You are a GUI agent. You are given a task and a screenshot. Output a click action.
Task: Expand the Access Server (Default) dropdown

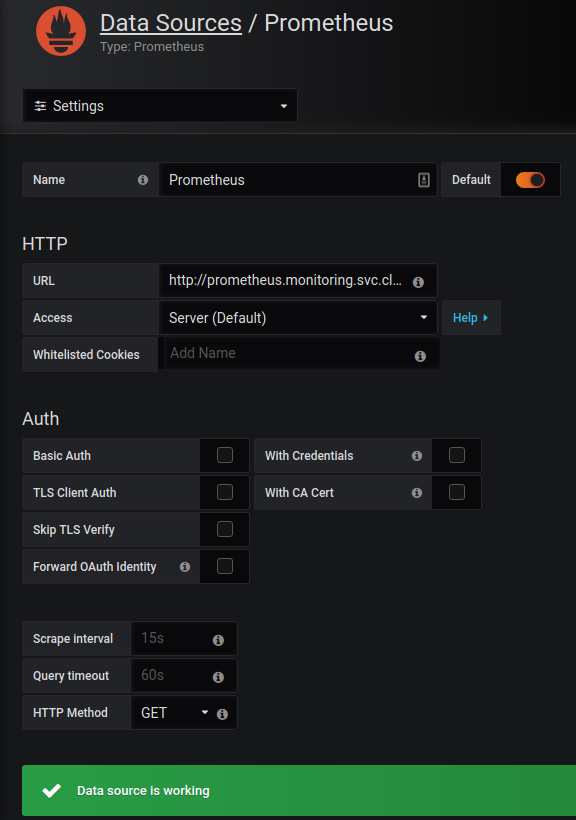click(x=298, y=317)
